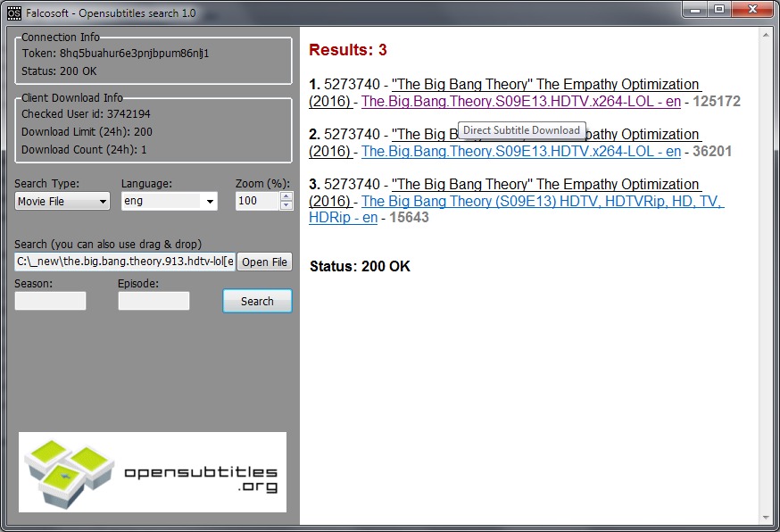Minimize the Opensubtitles search window
This screenshot has height=532, width=780.
pos(695,10)
